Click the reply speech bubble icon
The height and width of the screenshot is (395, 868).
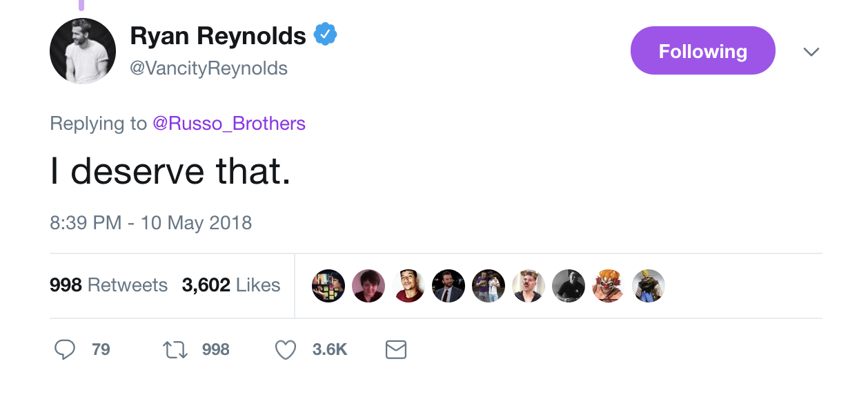click(x=65, y=349)
